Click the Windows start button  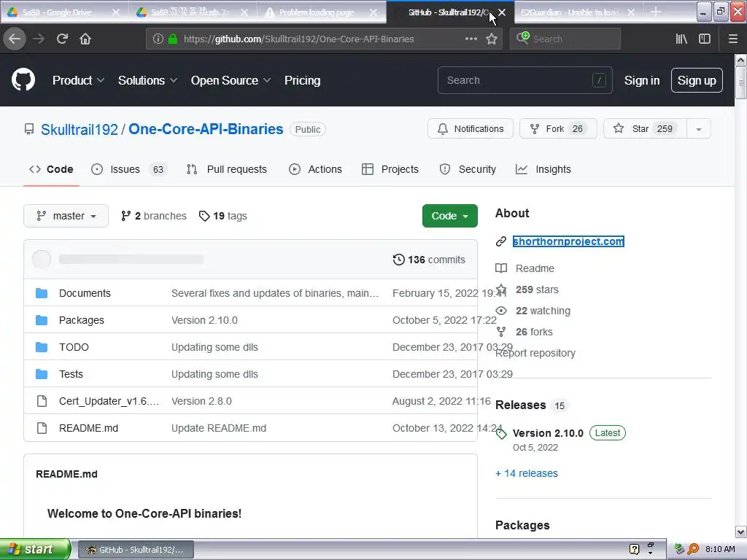(x=34, y=549)
